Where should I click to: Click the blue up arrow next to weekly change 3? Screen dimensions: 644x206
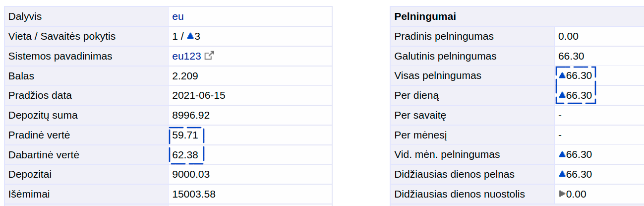[190, 36]
